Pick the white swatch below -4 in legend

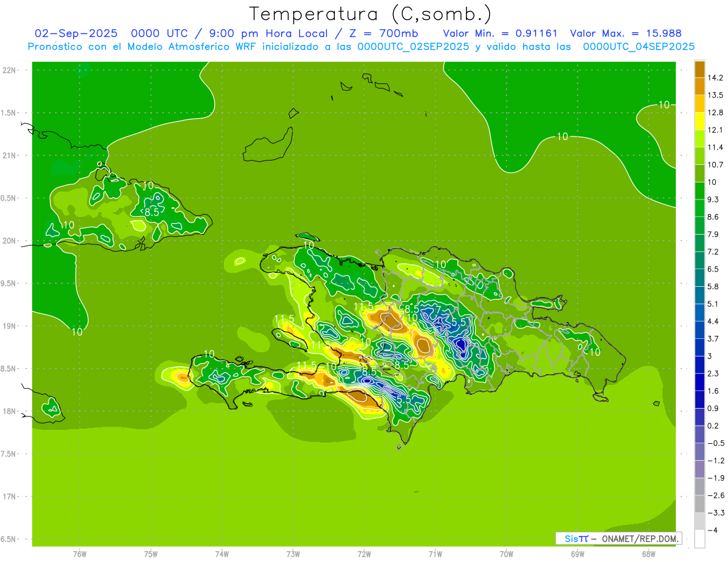point(699,538)
